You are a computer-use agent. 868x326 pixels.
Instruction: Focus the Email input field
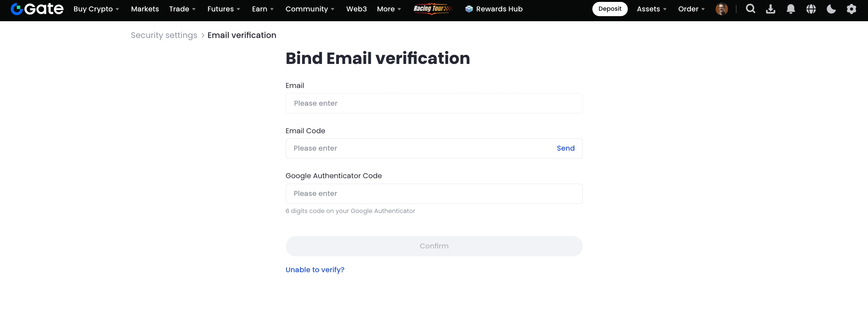pyautogui.click(x=434, y=103)
